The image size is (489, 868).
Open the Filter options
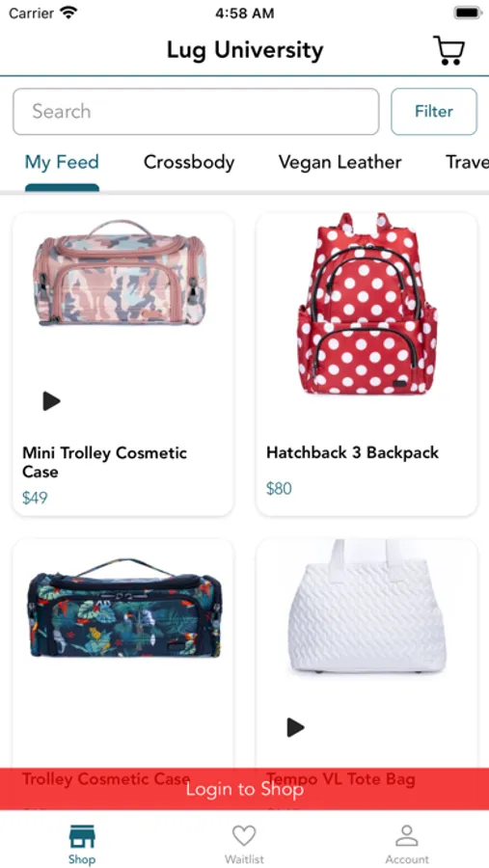(x=434, y=111)
